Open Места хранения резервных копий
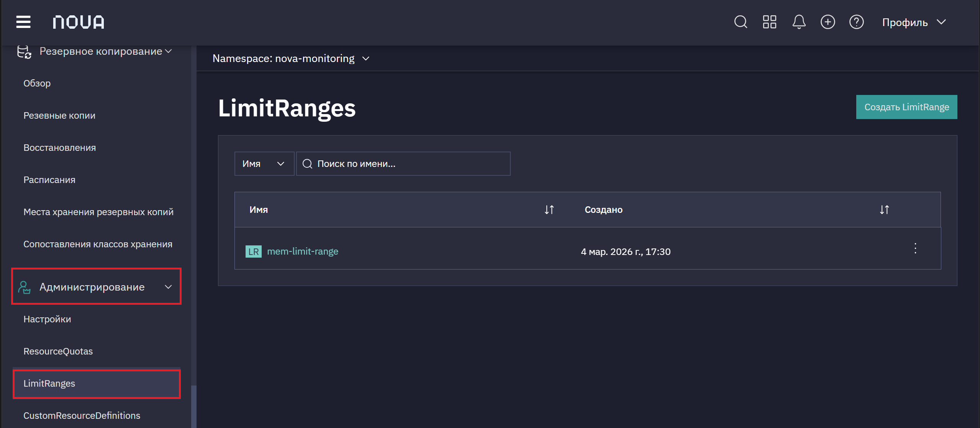The image size is (980, 428). pos(98,212)
